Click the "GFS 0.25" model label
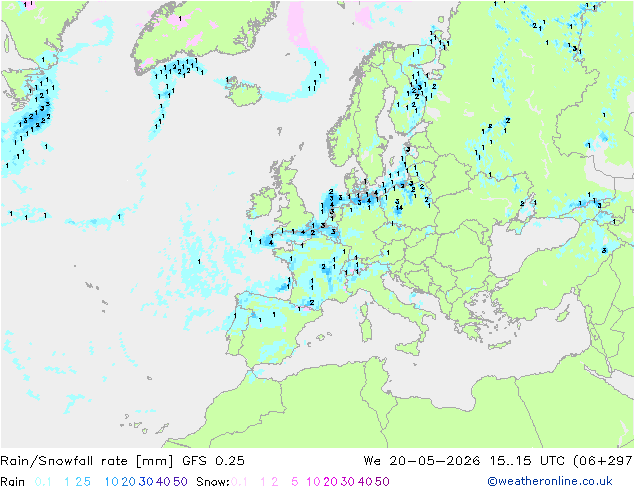Image resolution: width=634 pixels, height=490 pixels. coord(213,461)
